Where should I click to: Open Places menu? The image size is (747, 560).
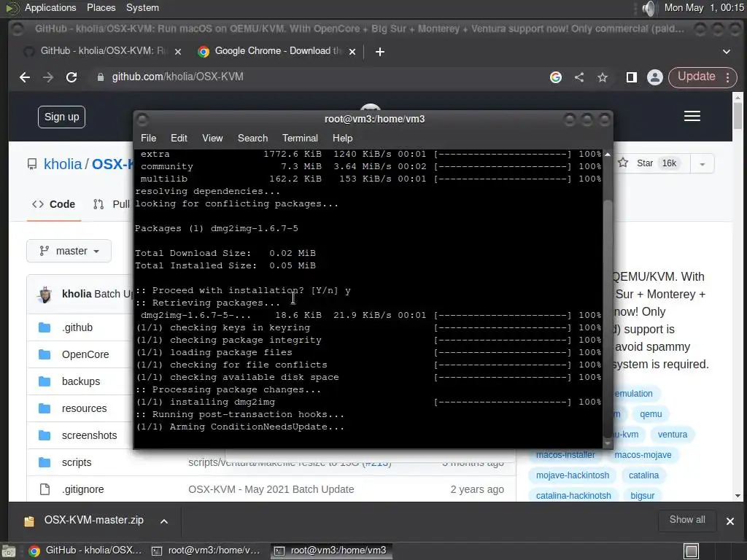pos(101,7)
